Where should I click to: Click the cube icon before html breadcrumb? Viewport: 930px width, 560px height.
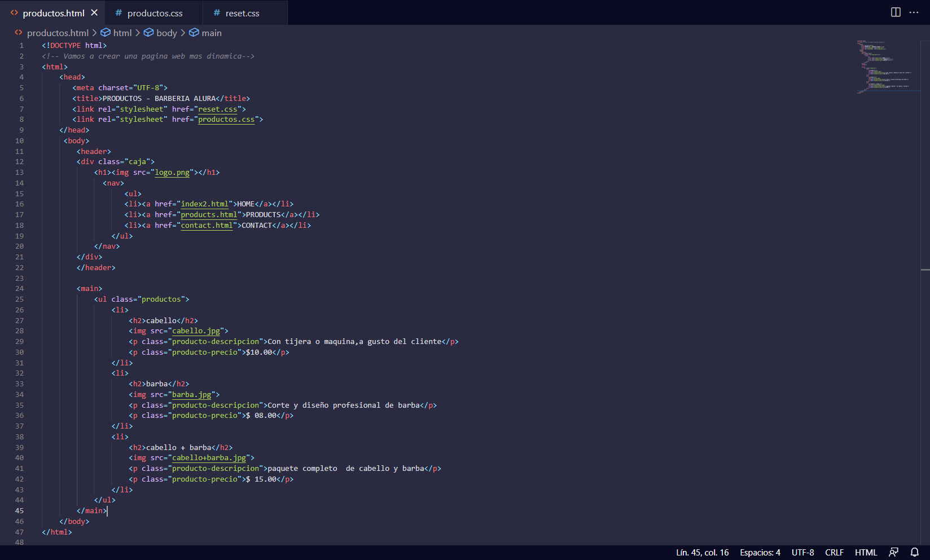(106, 33)
